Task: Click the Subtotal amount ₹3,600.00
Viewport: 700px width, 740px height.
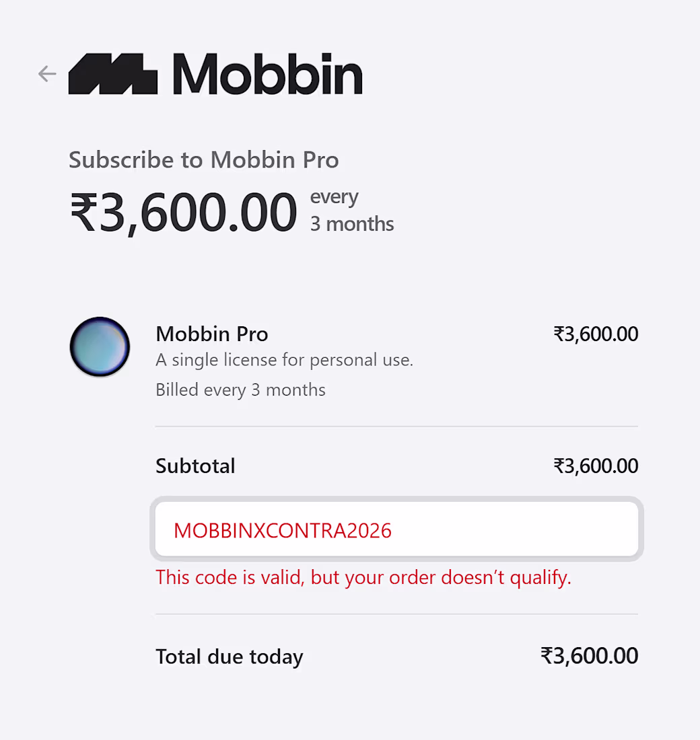Action: [x=596, y=466]
